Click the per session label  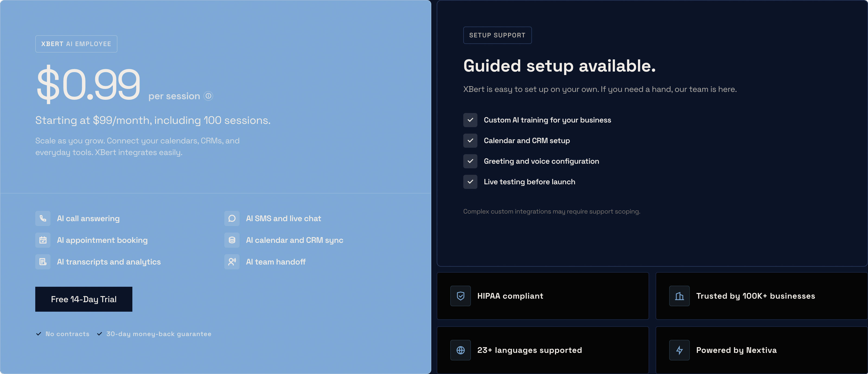tap(174, 96)
